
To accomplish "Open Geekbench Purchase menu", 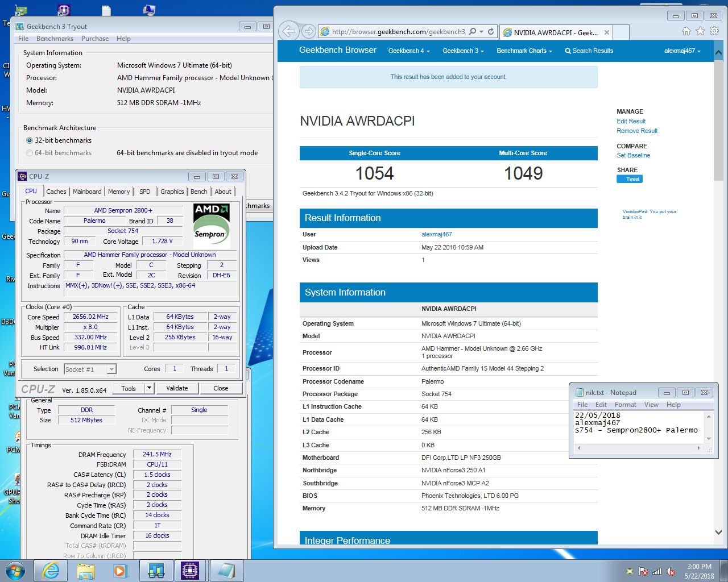I will click(95, 39).
